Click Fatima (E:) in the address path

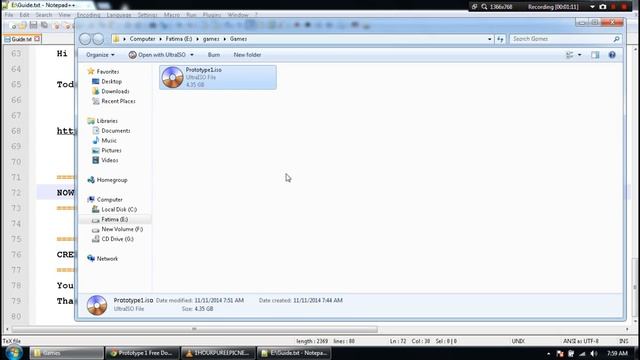(179, 39)
